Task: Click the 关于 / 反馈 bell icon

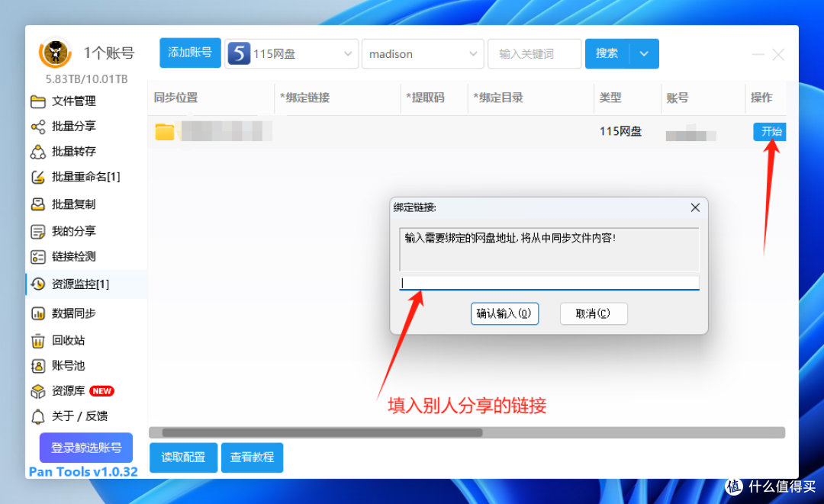Action: point(38,416)
